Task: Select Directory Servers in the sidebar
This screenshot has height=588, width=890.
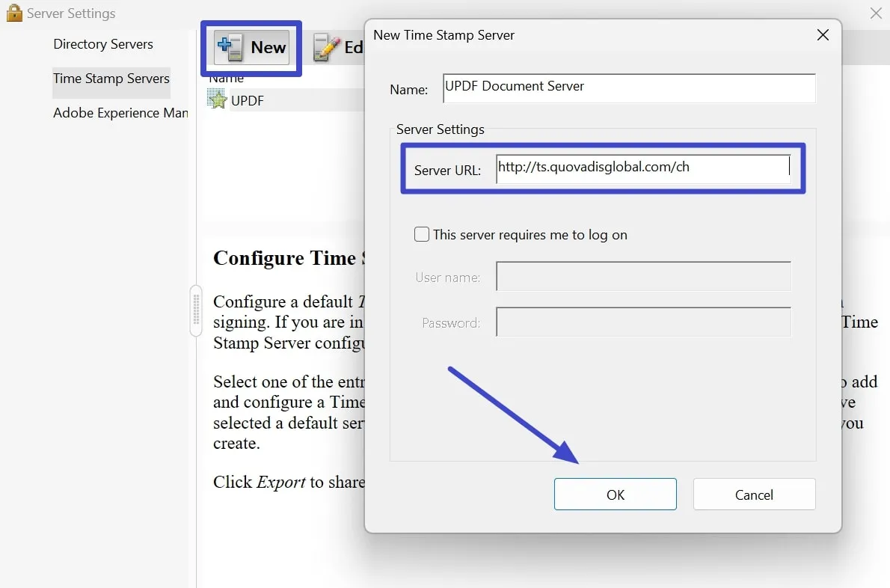Action: point(102,44)
